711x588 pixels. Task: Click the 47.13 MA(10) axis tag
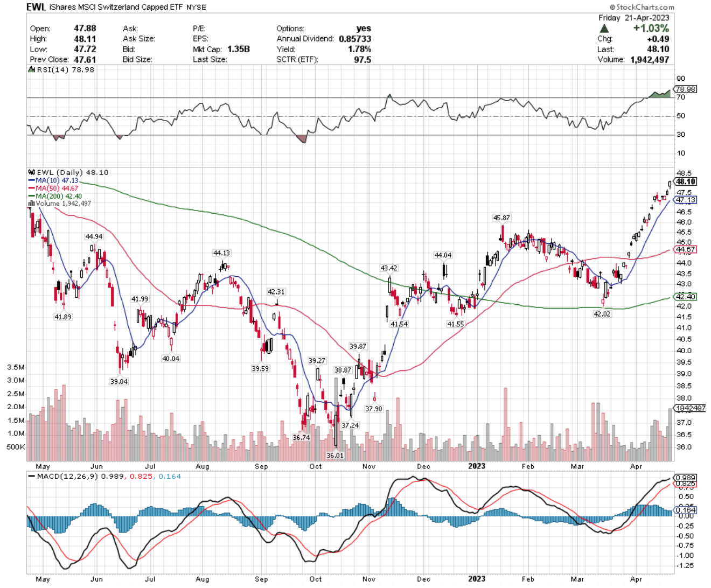[686, 200]
